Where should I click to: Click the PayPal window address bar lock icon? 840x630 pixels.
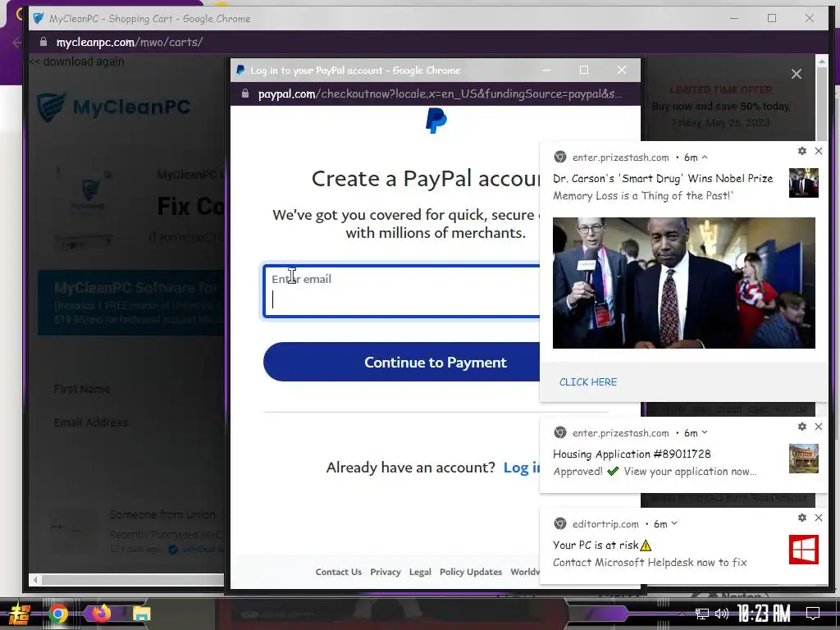pyautogui.click(x=245, y=94)
